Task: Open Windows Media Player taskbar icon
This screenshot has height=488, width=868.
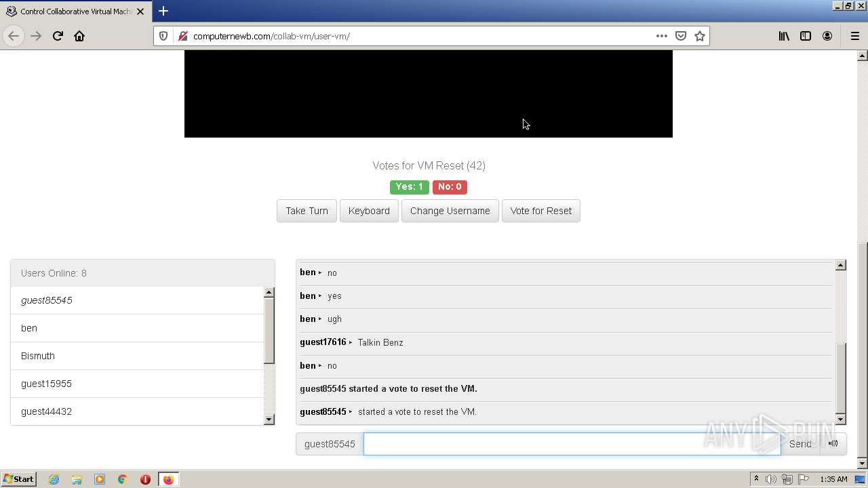Action: click(100, 479)
